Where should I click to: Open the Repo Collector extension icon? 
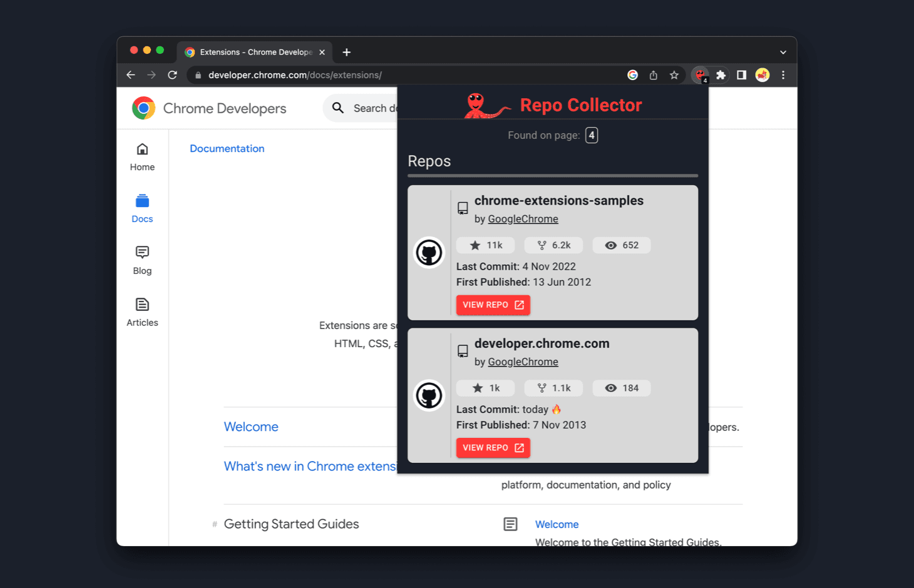click(x=700, y=74)
